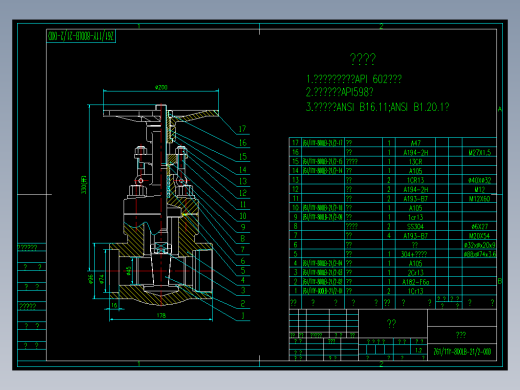Click the "M12X60" bolt size in row 11
The width and height of the screenshot is (520, 390).
(x=480, y=199)
